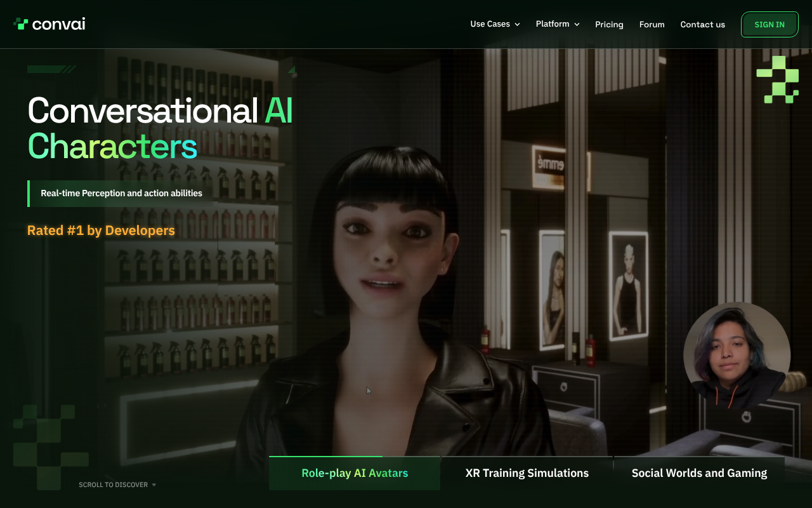The height and width of the screenshot is (508, 812).
Task: Open the Platform dropdown menu
Action: [557, 24]
